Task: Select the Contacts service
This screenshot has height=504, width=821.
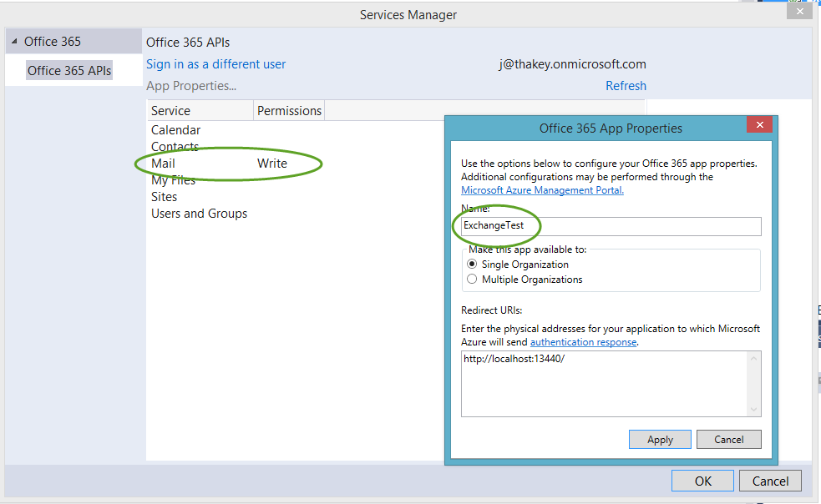Action: pyautogui.click(x=175, y=146)
